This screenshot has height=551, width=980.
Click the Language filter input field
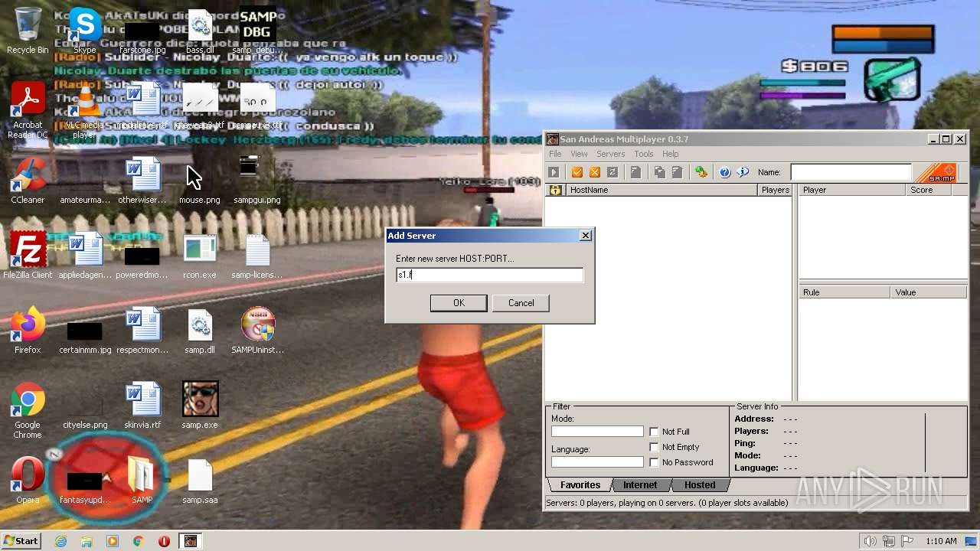tap(597, 462)
